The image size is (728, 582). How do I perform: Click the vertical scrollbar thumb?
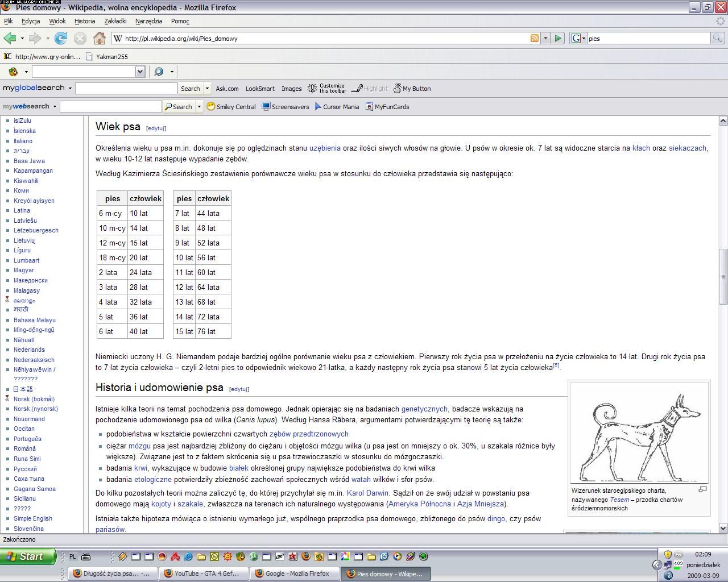(723, 277)
